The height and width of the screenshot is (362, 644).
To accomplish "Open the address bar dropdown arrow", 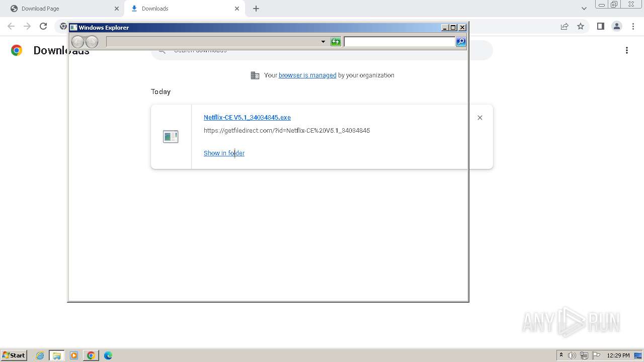I will [323, 42].
